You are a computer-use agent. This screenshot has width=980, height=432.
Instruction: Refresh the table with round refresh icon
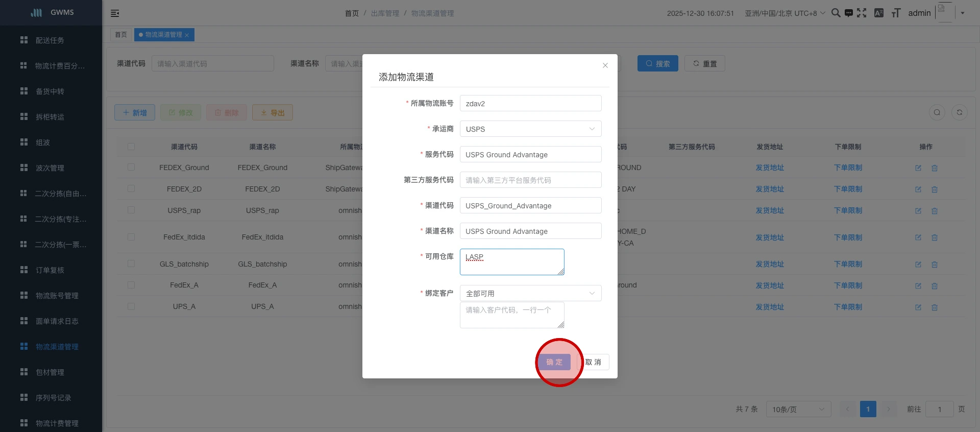pos(960,112)
